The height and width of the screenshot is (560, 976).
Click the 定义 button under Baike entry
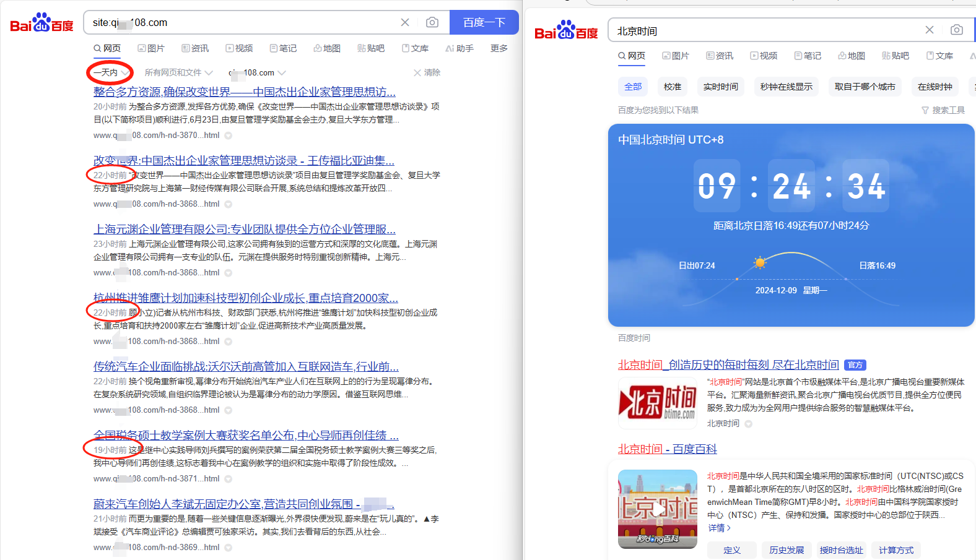(732, 550)
